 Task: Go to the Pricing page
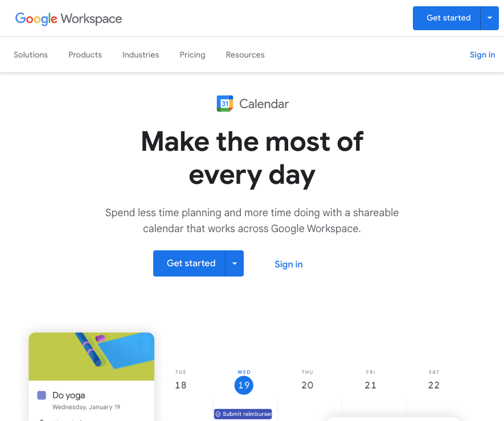pos(192,55)
